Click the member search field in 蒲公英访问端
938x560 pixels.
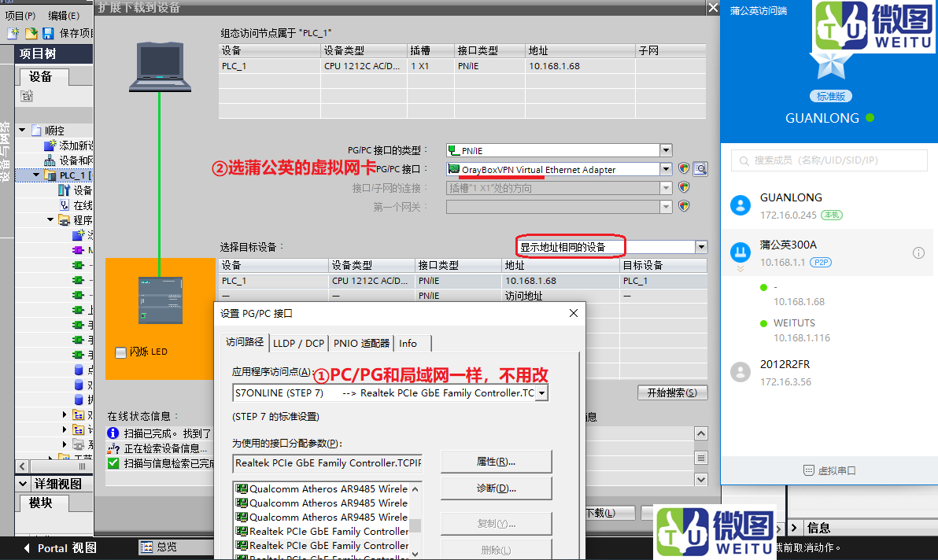tap(829, 160)
